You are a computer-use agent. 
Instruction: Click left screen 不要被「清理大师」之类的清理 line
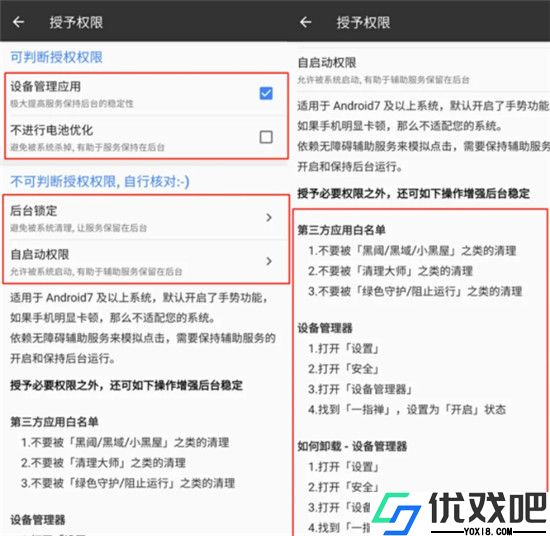tap(103, 463)
